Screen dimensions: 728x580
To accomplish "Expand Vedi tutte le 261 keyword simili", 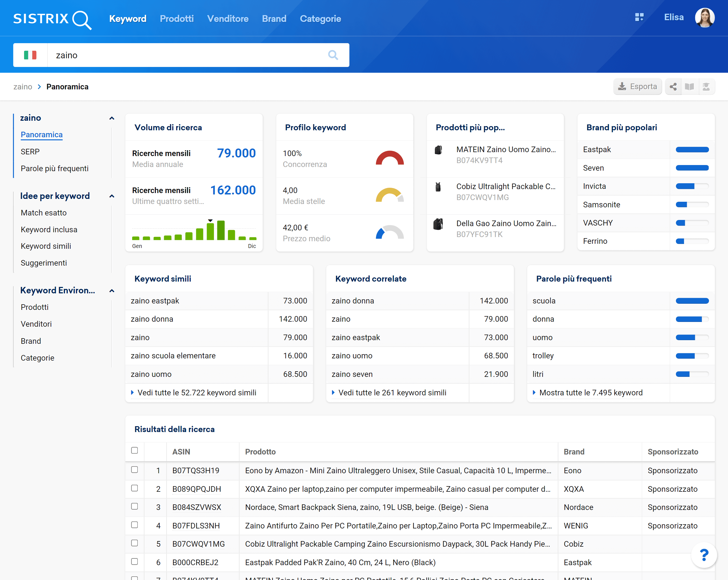I will [389, 393].
